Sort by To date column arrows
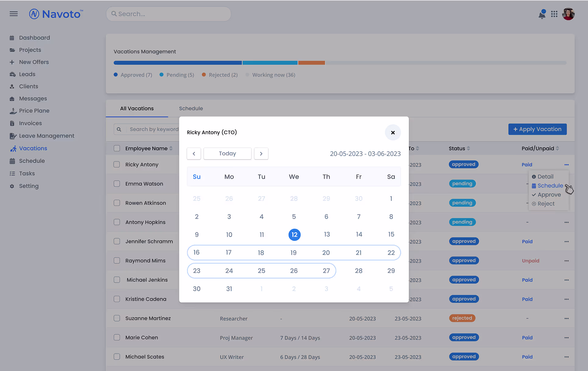Screen dimensions: 588x371 pos(418,148)
